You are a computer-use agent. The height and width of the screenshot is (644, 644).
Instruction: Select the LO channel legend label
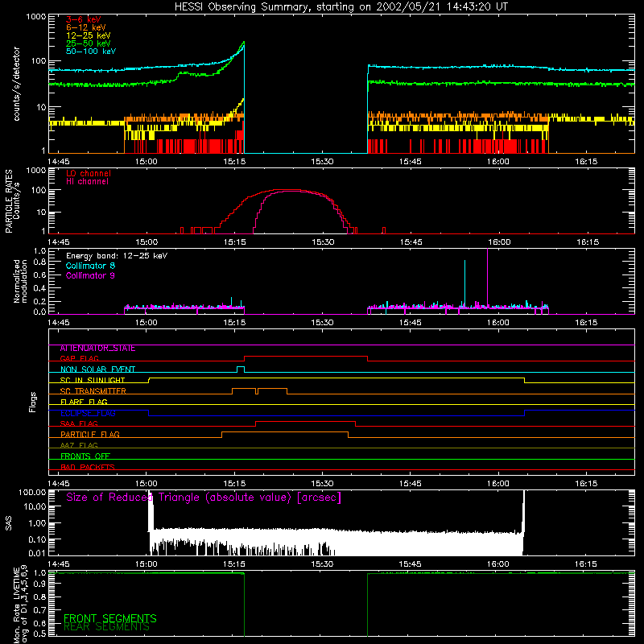pos(89,173)
